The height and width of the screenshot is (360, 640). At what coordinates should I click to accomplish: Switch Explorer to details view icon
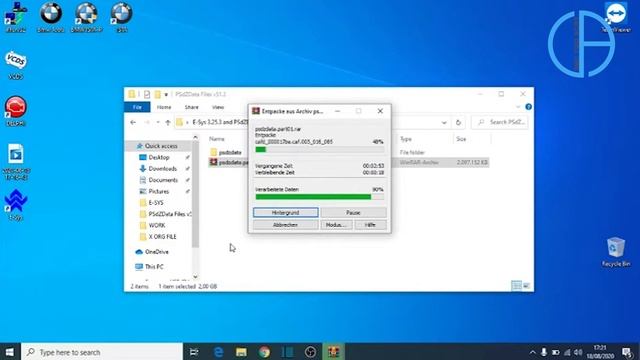(x=516, y=286)
